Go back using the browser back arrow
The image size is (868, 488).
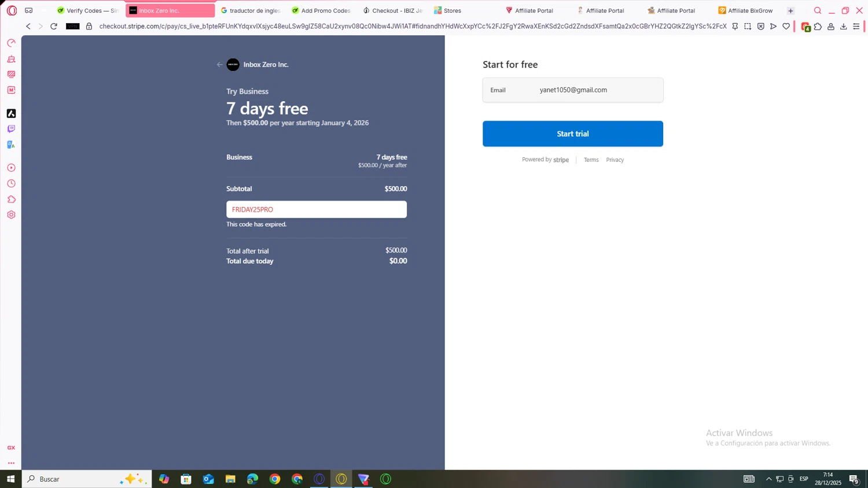pos(28,26)
